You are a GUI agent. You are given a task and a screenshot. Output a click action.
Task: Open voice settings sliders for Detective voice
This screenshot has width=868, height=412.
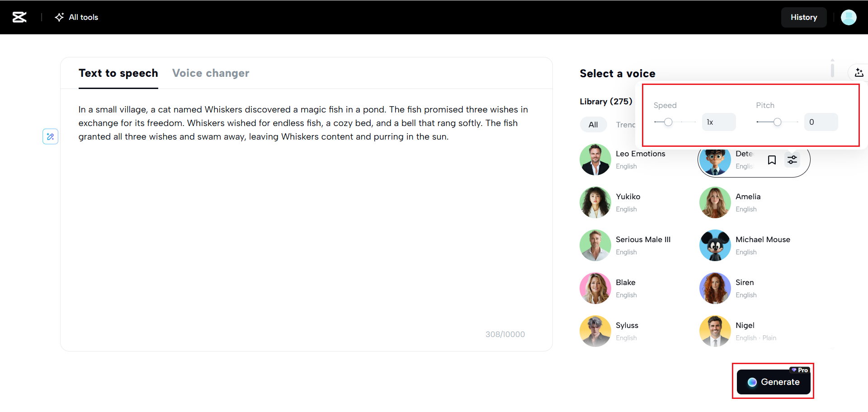[x=792, y=159]
